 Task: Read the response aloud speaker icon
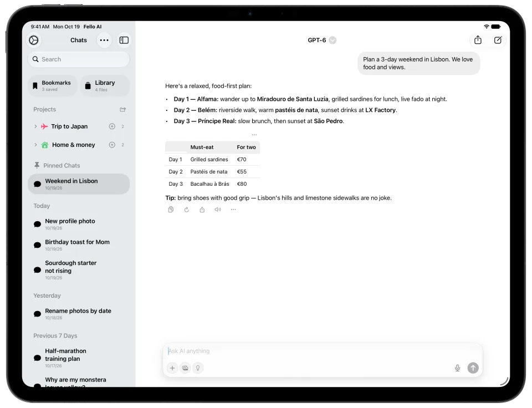218,210
